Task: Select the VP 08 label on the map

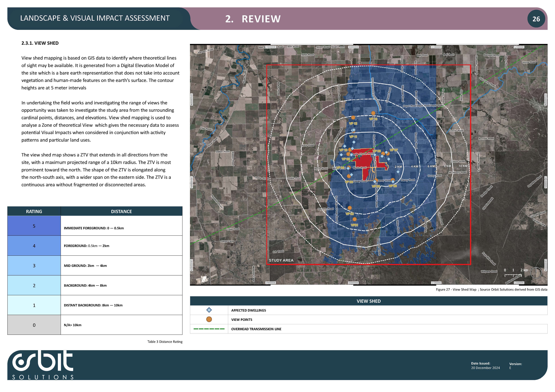Action: pos(377,151)
